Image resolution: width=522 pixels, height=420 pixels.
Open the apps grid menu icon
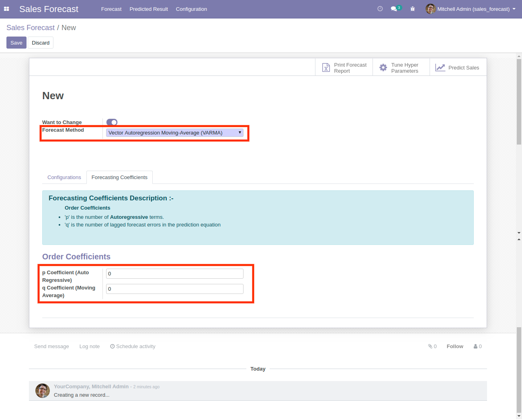tap(6, 9)
